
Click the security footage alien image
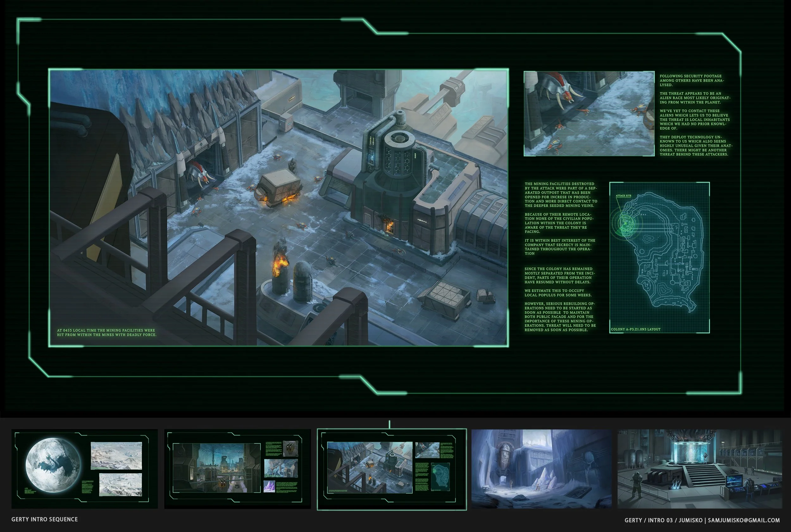(x=589, y=114)
